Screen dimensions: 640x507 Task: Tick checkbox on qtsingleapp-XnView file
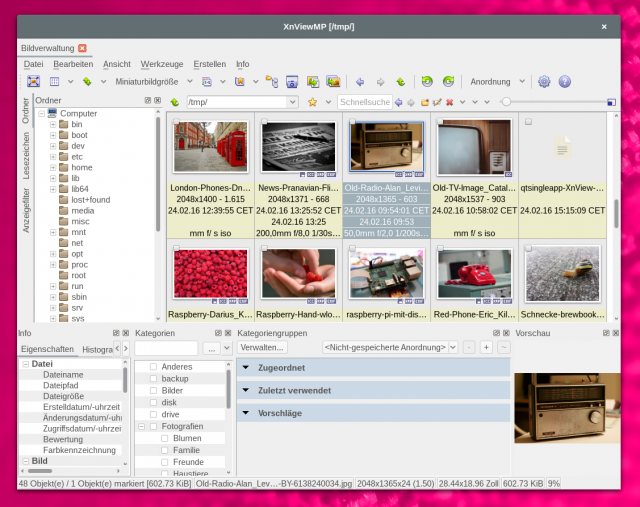(x=528, y=122)
